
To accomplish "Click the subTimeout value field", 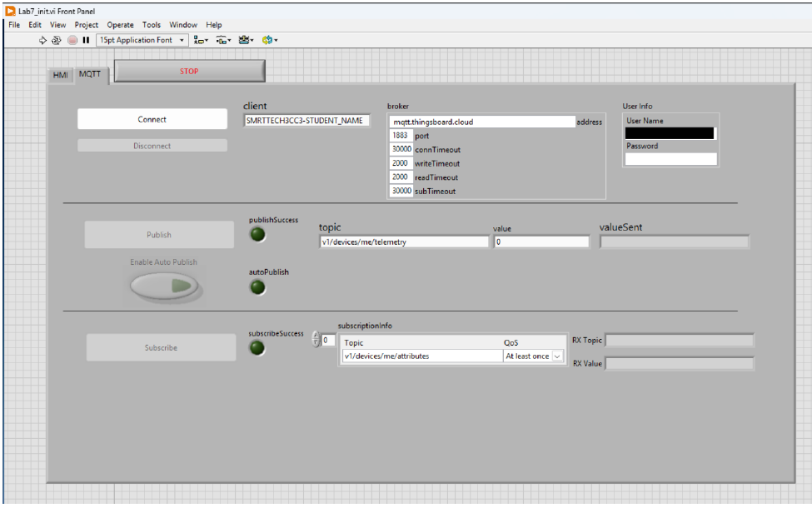I will (401, 191).
